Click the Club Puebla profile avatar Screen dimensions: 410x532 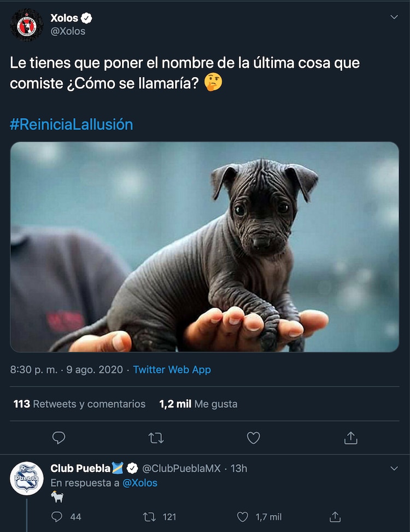[26, 478]
